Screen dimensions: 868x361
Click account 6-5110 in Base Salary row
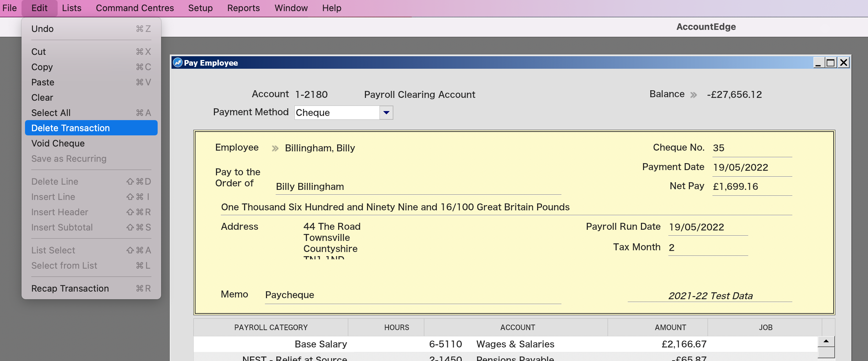click(x=445, y=344)
